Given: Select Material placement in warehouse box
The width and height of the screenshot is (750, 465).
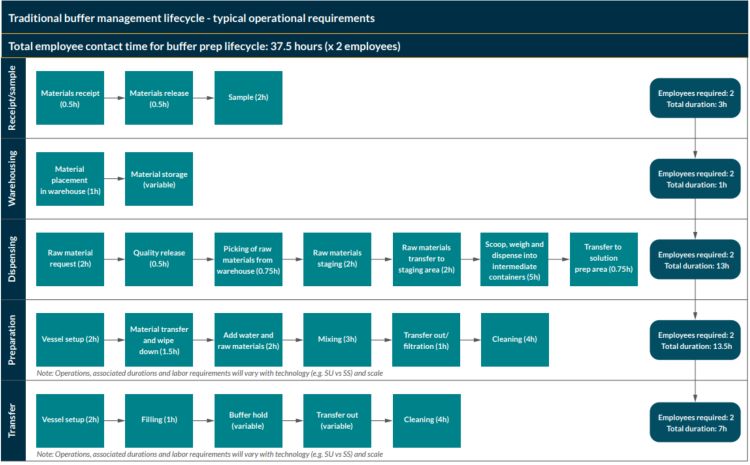Looking at the screenshot, I should point(70,179).
